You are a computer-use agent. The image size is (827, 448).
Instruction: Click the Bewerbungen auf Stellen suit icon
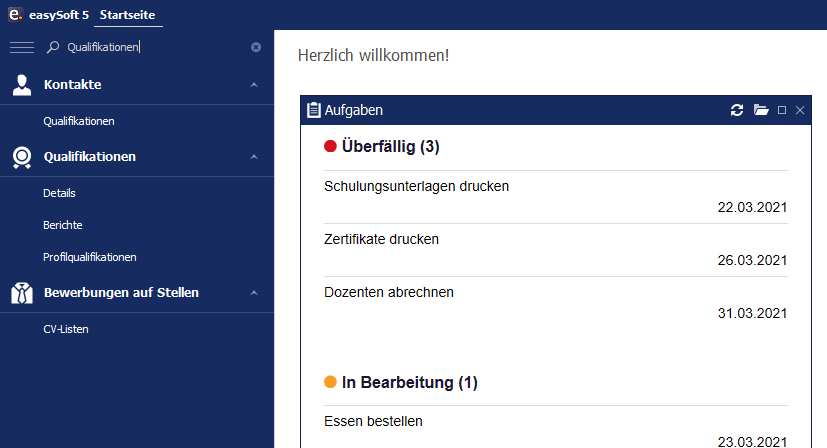pos(22,293)
